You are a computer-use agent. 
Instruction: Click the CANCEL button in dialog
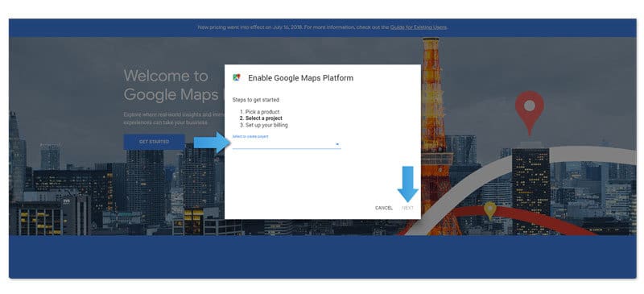pos(384,208)
